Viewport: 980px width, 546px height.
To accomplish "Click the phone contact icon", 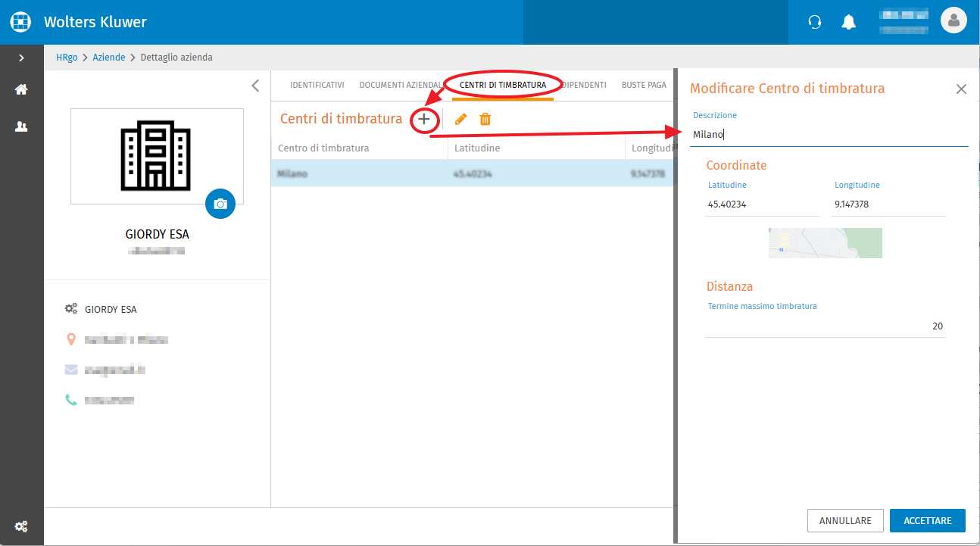I will click(71, 400).
